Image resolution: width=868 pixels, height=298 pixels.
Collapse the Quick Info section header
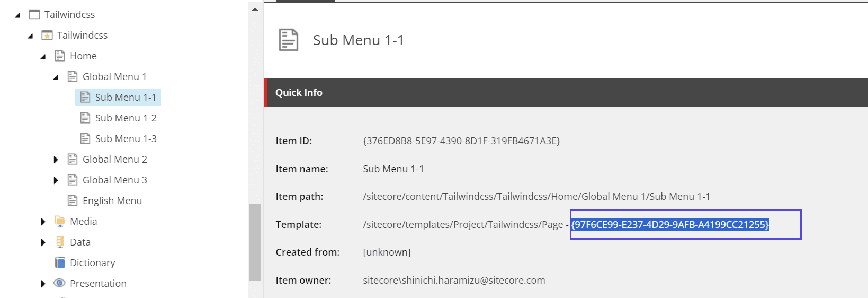tap(299, 93)
